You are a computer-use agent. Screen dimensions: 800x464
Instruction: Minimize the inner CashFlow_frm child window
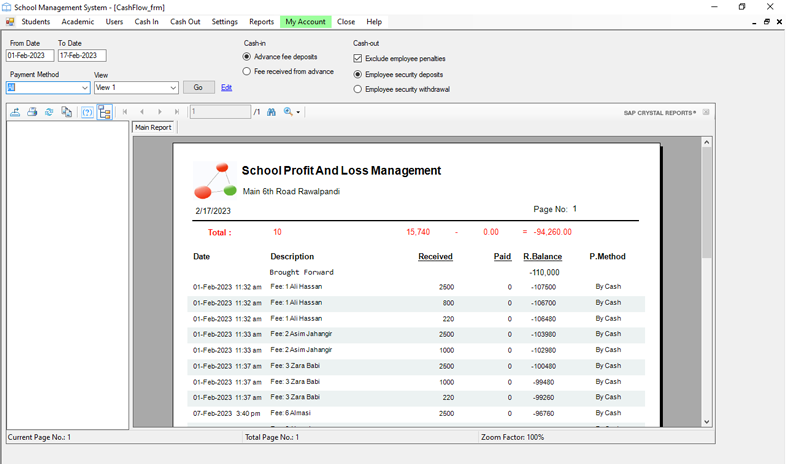pos(754,22)
